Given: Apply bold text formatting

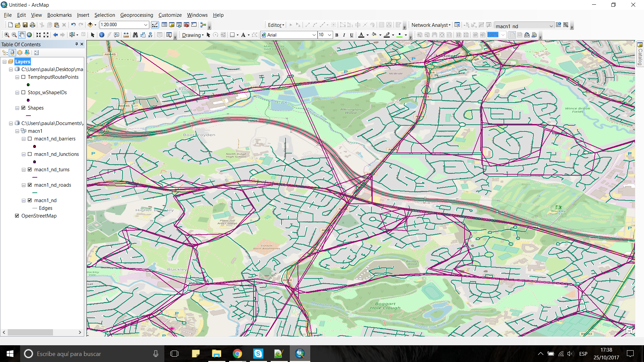Looking at the screenshot, I should pos(337,35).
